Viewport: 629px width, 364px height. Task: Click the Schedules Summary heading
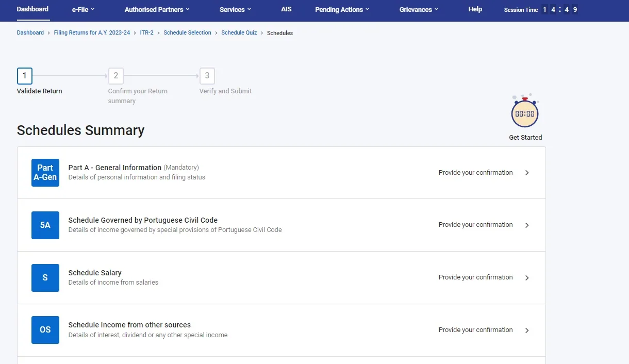[80, 130]
